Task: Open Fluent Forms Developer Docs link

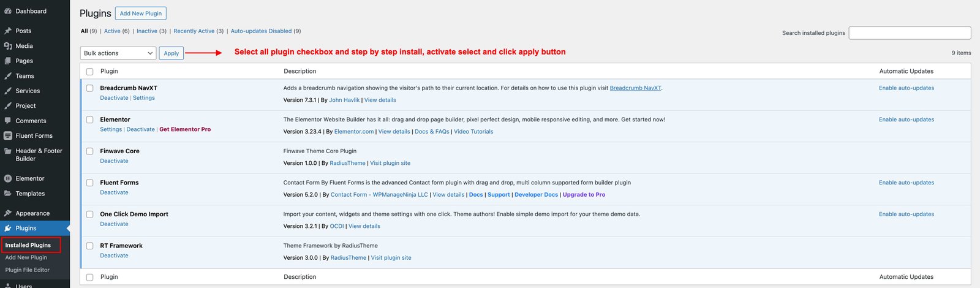Action: [537, 195]
